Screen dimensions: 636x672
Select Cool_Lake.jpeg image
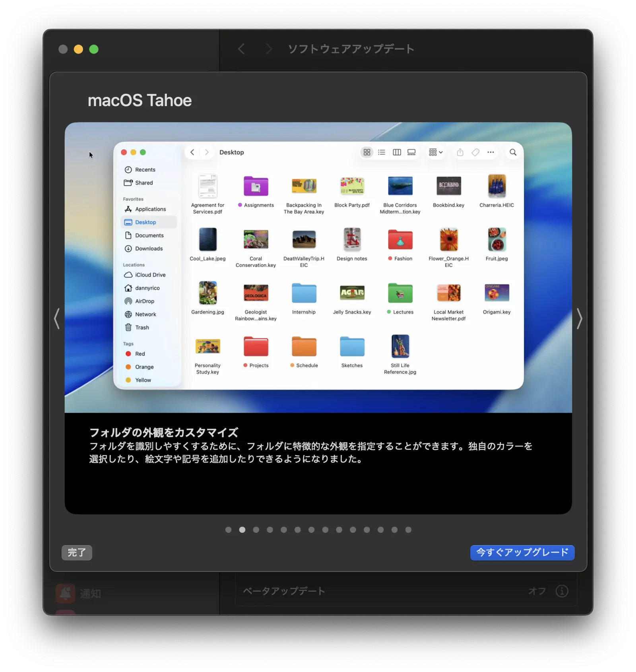pos(208,239)
